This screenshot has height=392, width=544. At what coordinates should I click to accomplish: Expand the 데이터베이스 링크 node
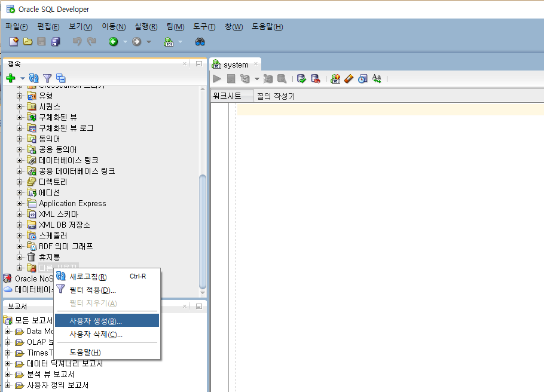pos(19,160)
